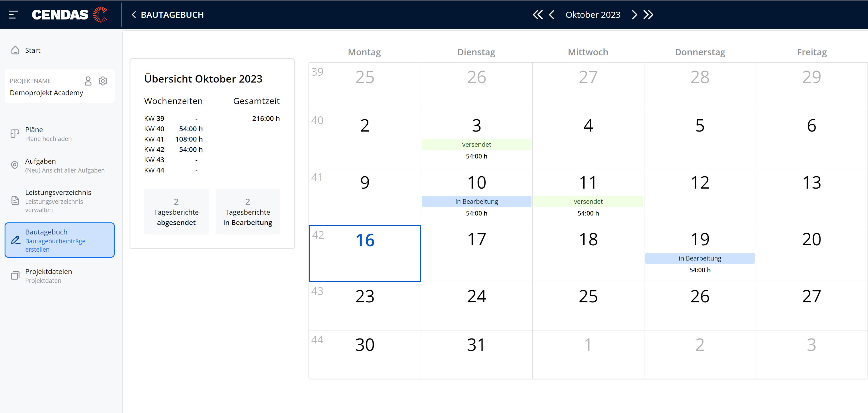Viewport: 868px width, 413px height.
Task: Click the KW 42 54:00 h row
Action: (173, 149)
